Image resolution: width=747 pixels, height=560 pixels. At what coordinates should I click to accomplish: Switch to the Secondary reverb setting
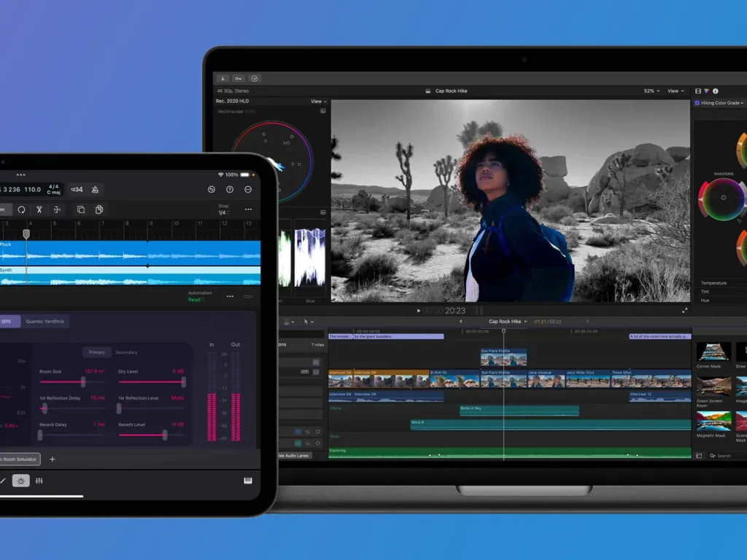point(127,352)
